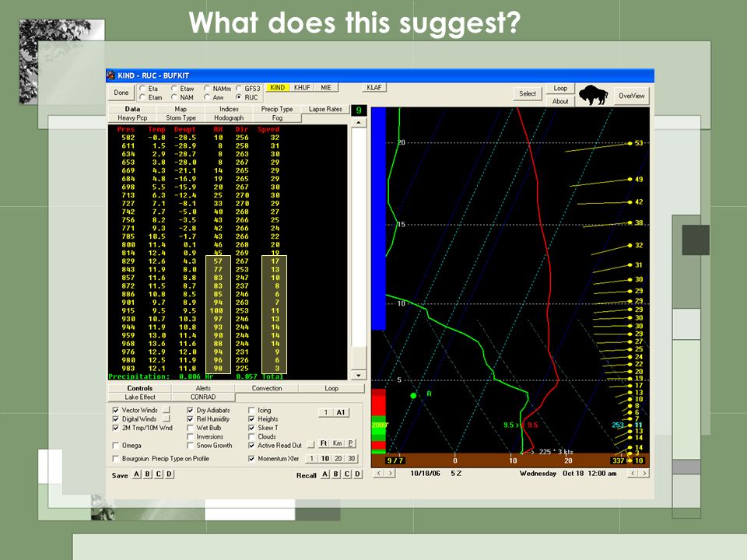This screenshot has height=560, width=747.
Task: Open the Fog tab
Action: 277,118
